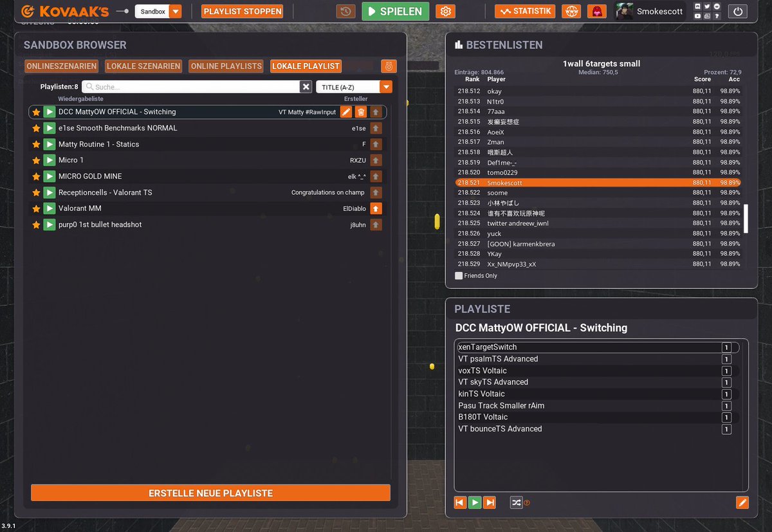This screenshot has height=532, width=772.
Task: Delete DCC MattyOW playlist with trash icon
Action: (361, 112)
